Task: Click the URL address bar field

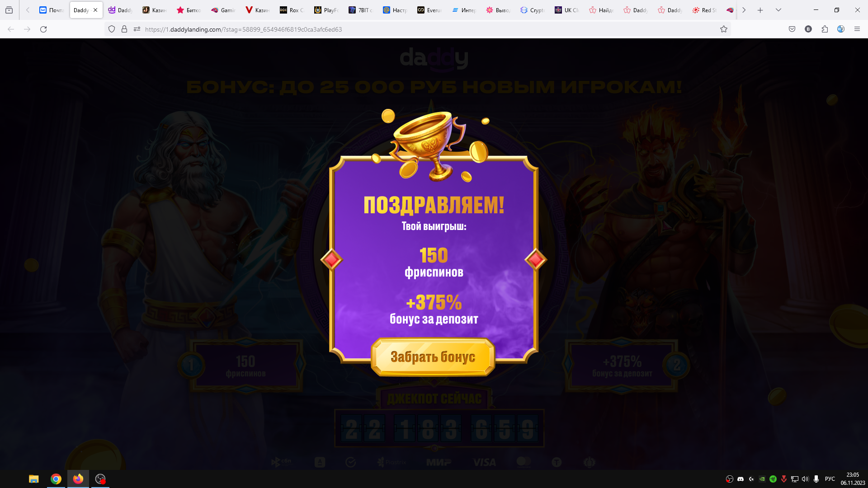Action: coord(429,29)
